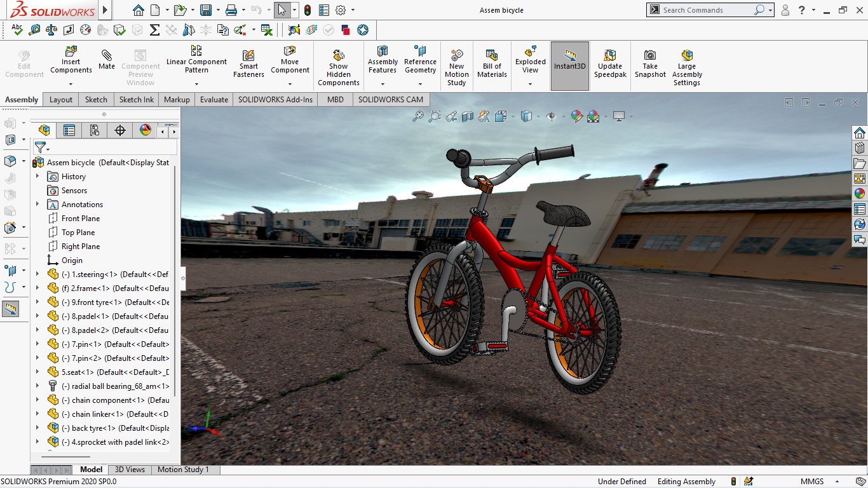Update Speedpak
Screen dimensions: 868x488
click(610, 64)
